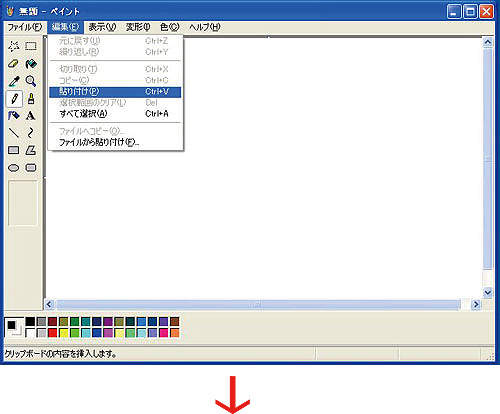Click the vertical scrollbar down arrow

click(488, 293)
